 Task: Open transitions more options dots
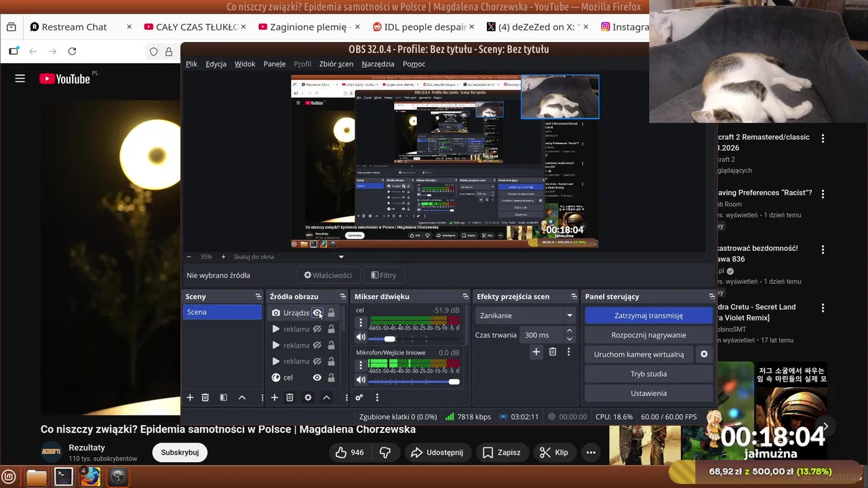(569, 352)
